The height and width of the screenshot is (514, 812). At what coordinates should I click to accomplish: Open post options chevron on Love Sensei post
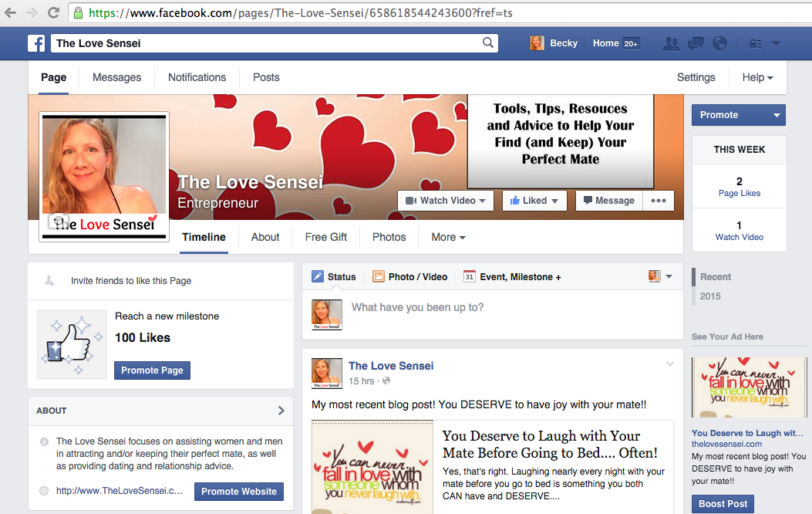tap(670, 364)
